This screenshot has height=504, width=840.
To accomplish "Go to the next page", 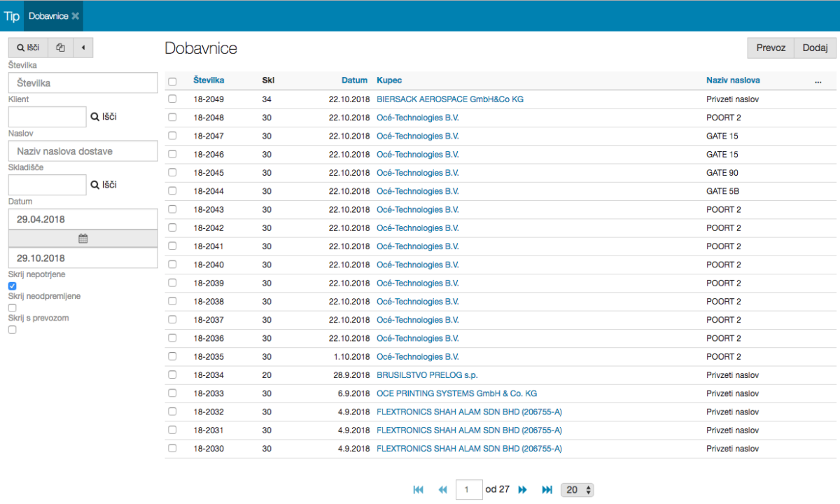I will tap(522, 490).
